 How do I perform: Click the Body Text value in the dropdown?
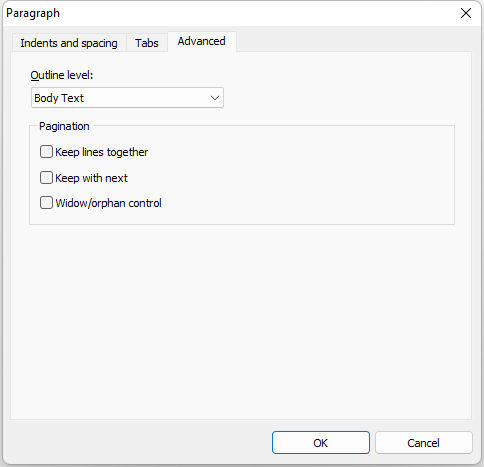pyautogui.click(x=59, y=98)
